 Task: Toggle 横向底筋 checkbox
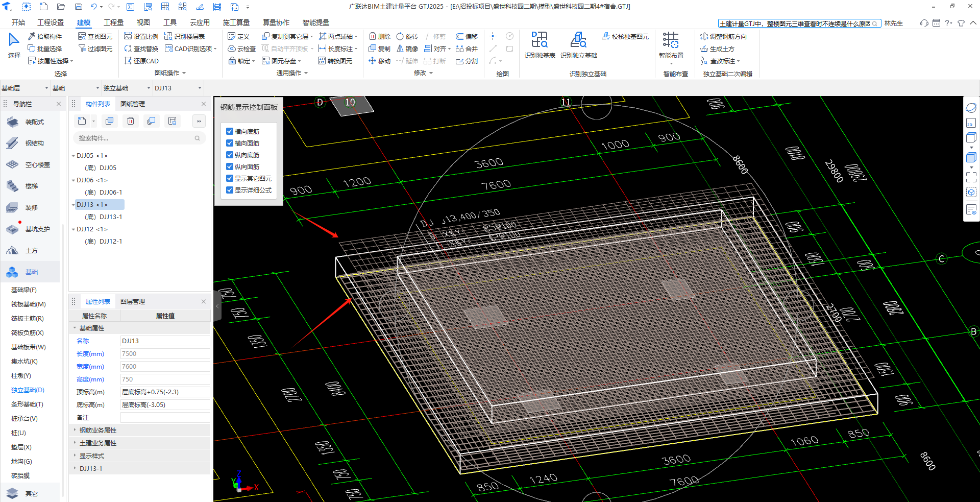[x=230, y=131]
